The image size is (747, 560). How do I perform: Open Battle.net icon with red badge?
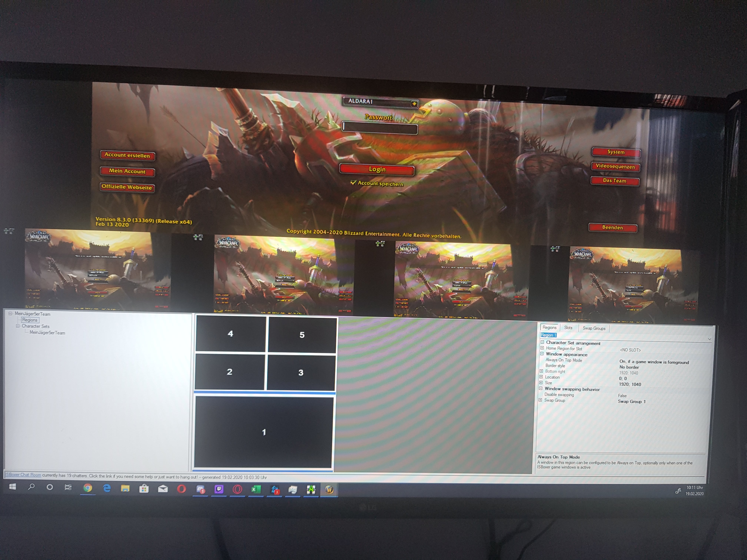(275, 490)
